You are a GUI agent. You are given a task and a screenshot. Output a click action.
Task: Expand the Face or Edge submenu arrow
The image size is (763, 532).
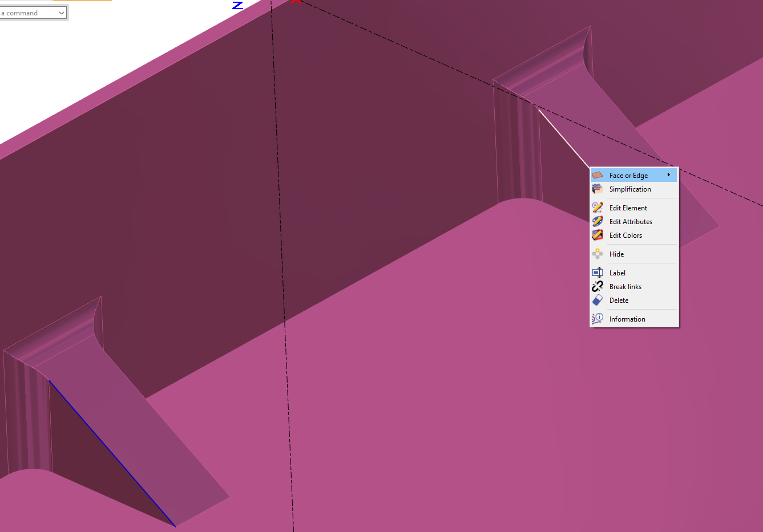(668, 175)
